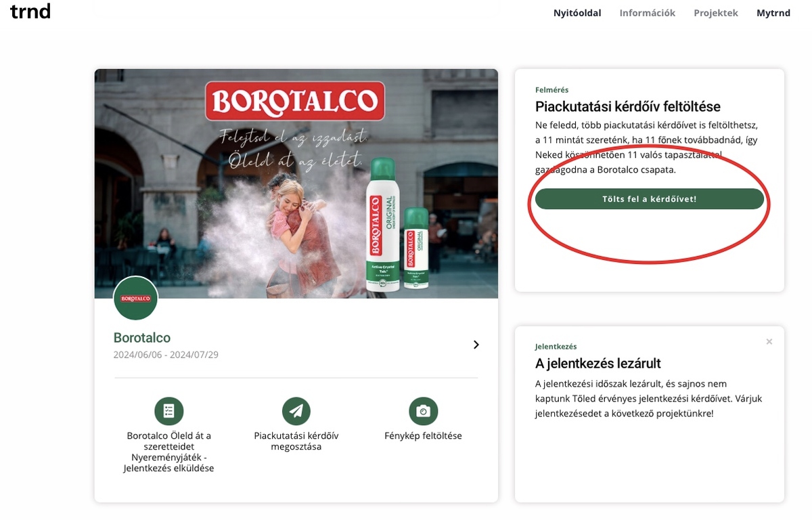Open the camera icon for Fénykép feltöltése
The image size is (812, 520).
(423, 410)
